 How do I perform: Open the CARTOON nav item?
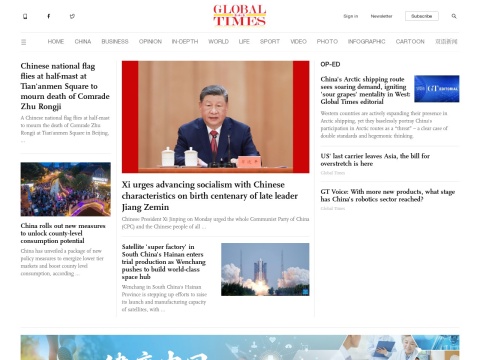pos(410,42)
